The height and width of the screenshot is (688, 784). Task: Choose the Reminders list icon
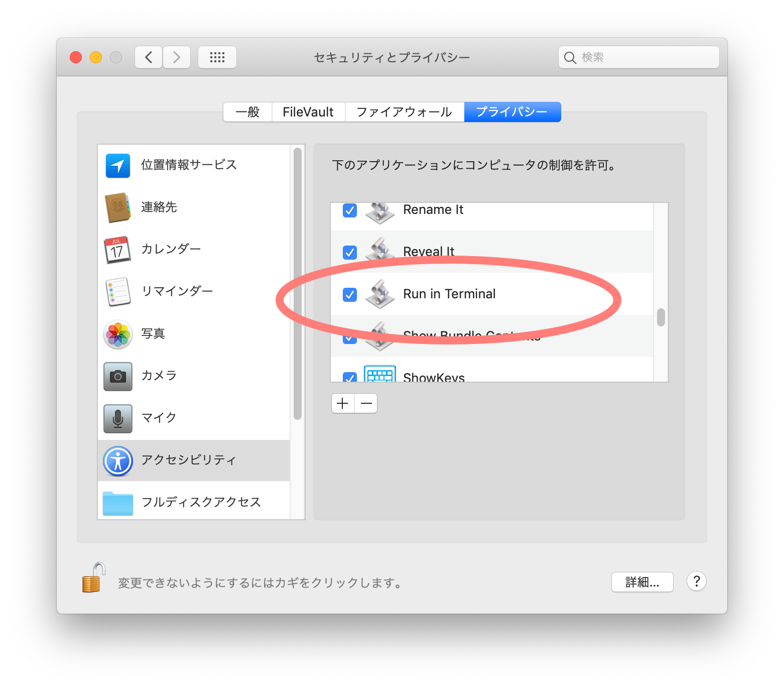coord(118,292)
